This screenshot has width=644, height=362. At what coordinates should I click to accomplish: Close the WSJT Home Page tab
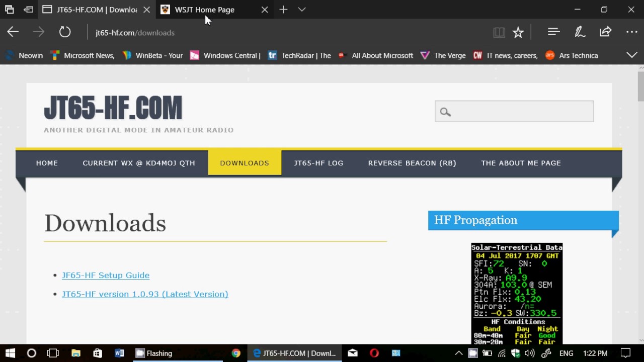265,10
